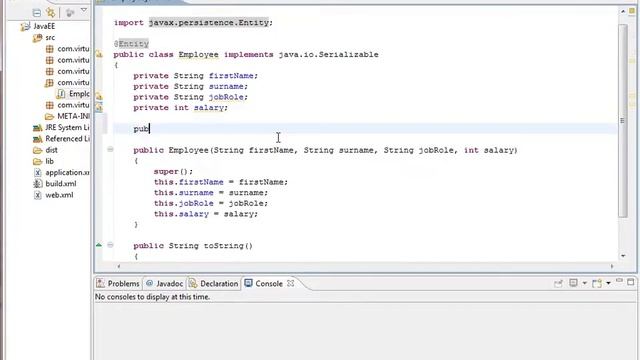Open the Package Explorer view menu triangle
Viewport: 640px width, 360px height.
point(84,10)
